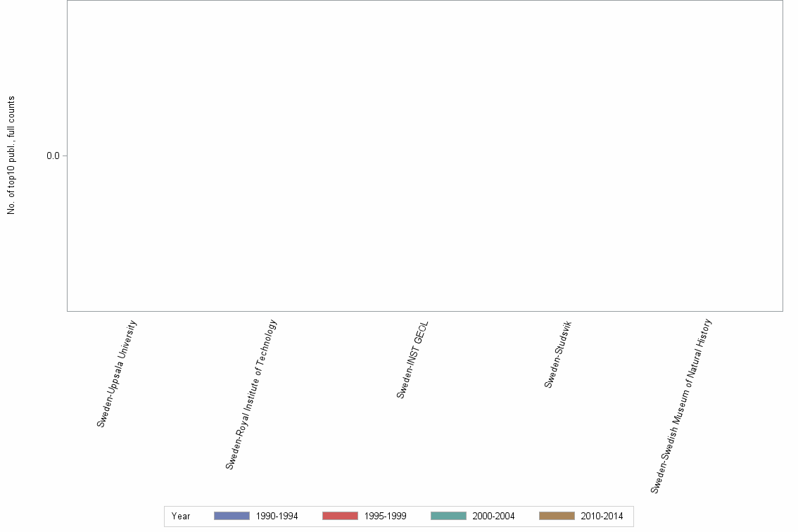The height and width of the screenshot is (532, 798).
Task: Click the legend box border
Action: pyautogui.click(x=166, y=516)
